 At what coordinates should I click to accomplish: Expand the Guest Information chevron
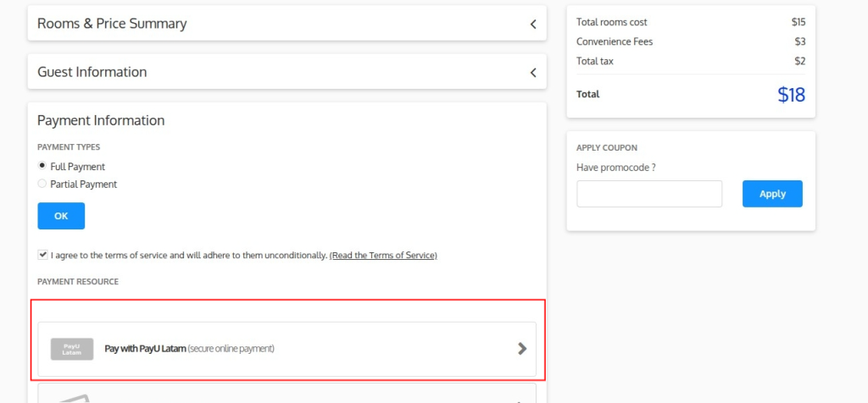pos(533,73)
